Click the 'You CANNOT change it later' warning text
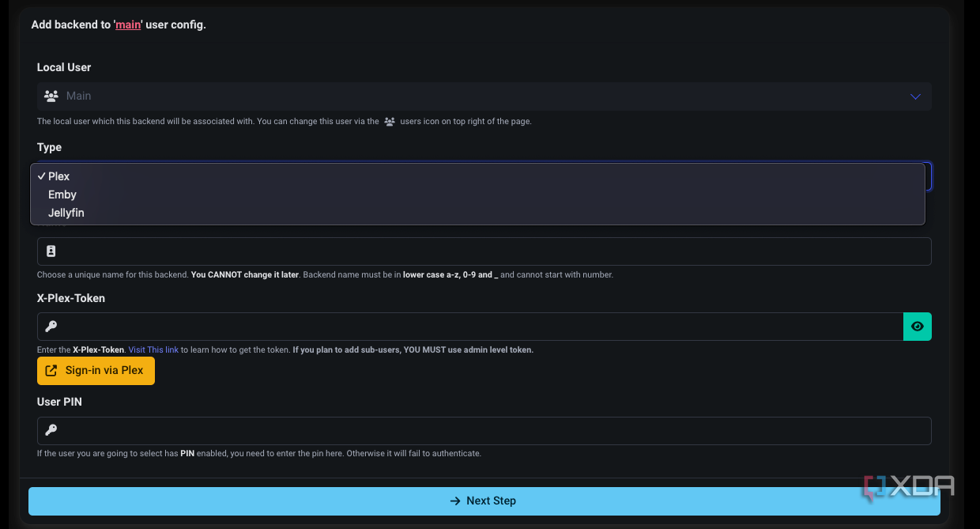 pos(245,275)
